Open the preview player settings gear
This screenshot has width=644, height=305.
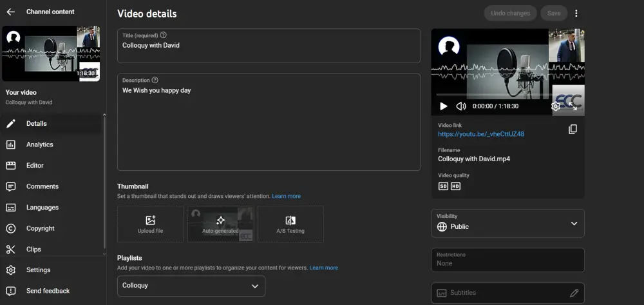pos(555,106)
